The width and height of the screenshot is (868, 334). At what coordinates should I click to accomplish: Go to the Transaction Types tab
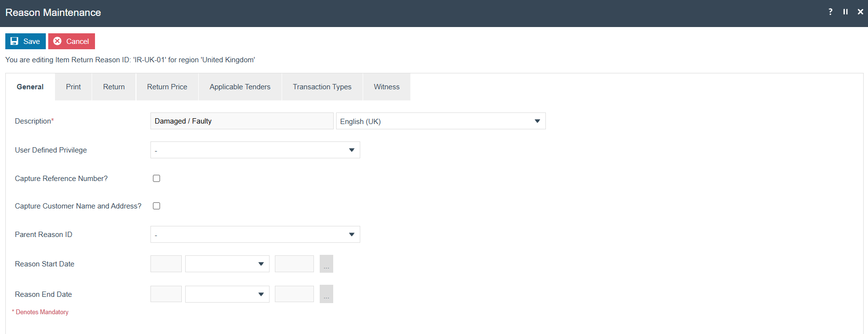click(322, 87)
